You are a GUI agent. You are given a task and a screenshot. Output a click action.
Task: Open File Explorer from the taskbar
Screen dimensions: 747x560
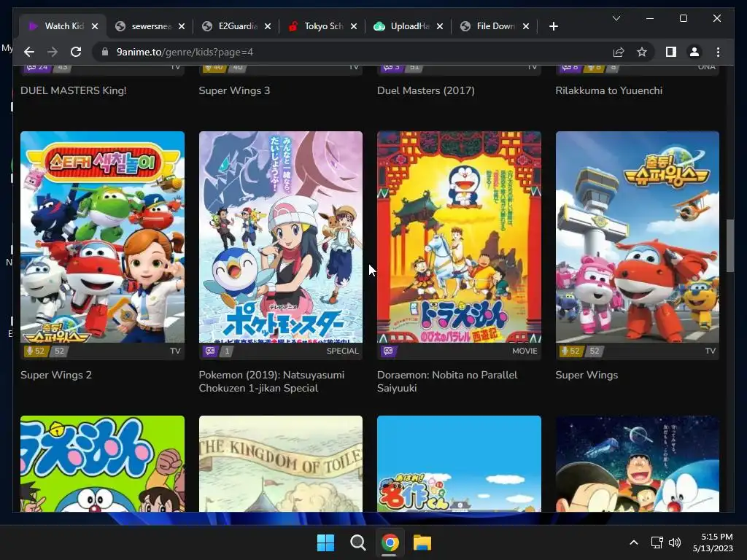pos(422,542)
